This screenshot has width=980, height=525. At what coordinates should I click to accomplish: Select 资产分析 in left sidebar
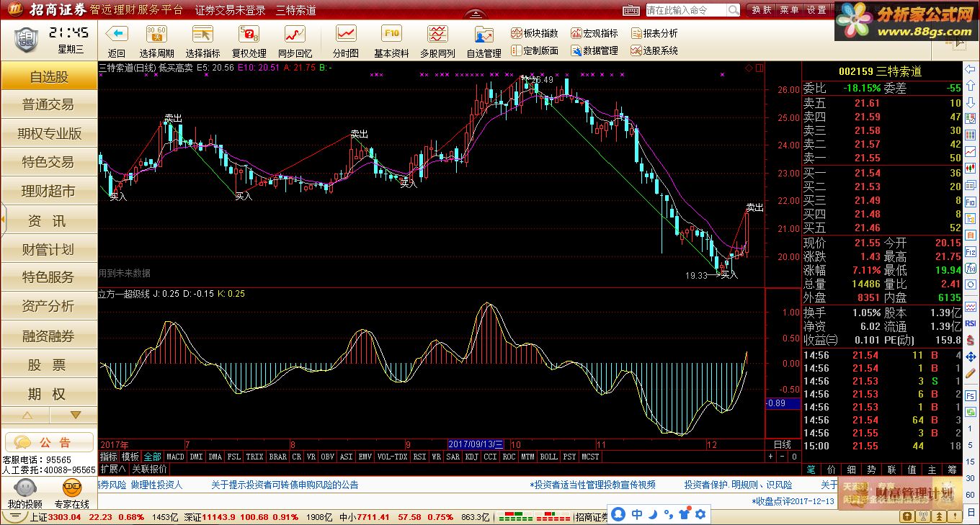point(49,306)
